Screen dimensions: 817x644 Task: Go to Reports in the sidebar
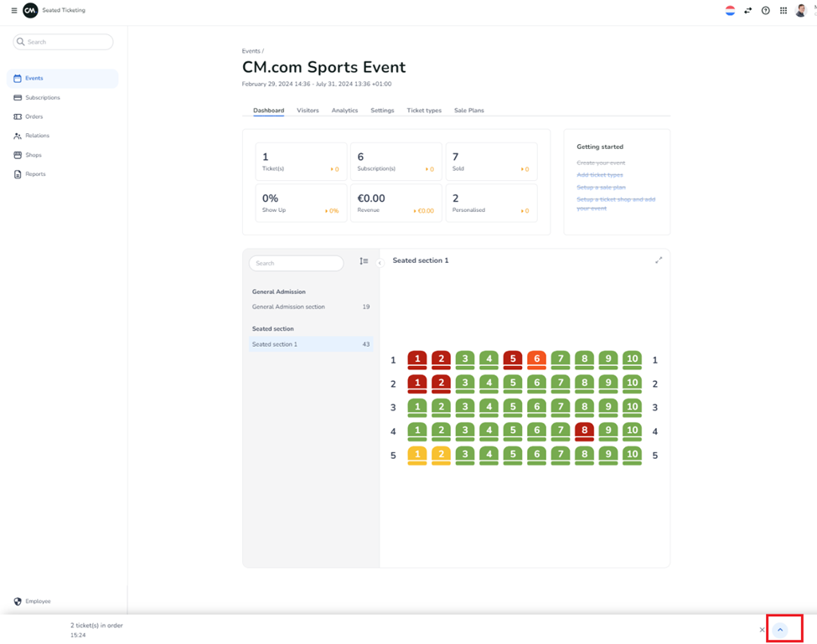tap(35, 174)
